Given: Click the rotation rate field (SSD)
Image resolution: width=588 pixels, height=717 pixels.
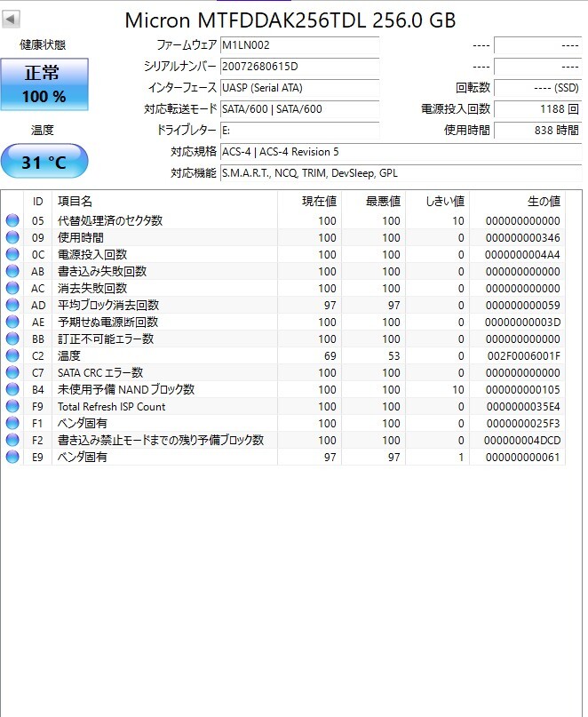Looking at the screenshot, I should coord(537,88).
